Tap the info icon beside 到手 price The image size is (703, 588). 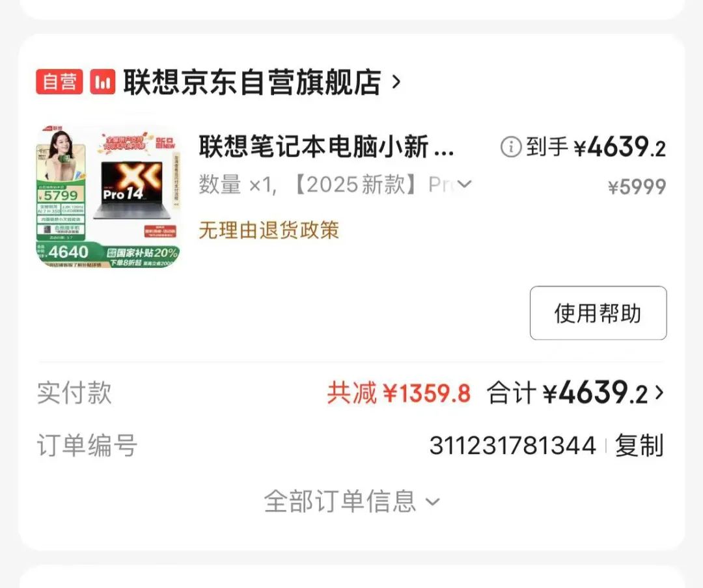point(511,147)
